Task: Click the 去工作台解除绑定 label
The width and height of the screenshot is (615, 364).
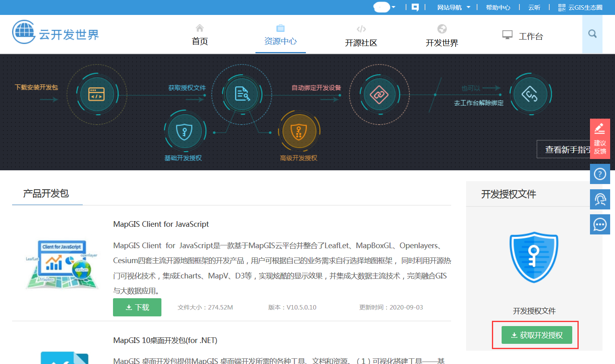Action: point(479,103)
